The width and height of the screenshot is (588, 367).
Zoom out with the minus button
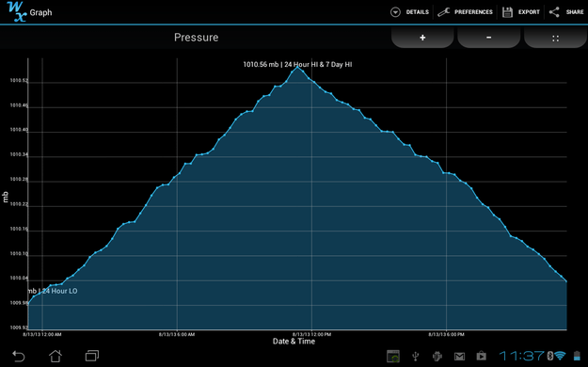488,38
